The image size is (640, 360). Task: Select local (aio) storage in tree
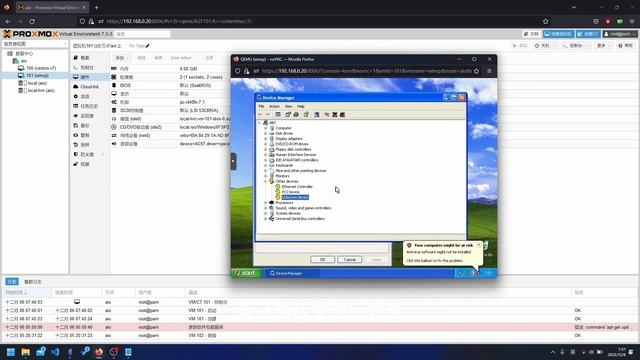click(37, 83)
